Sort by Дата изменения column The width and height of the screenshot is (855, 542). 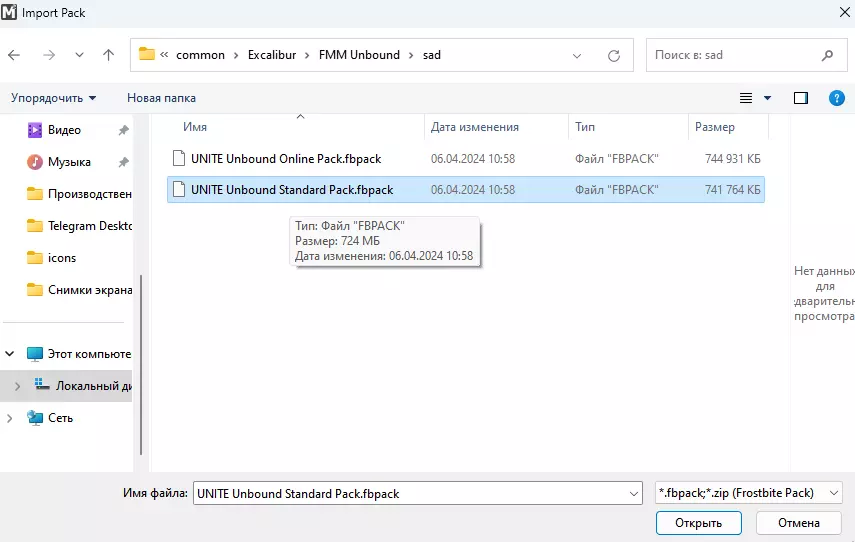pos(475,127)
